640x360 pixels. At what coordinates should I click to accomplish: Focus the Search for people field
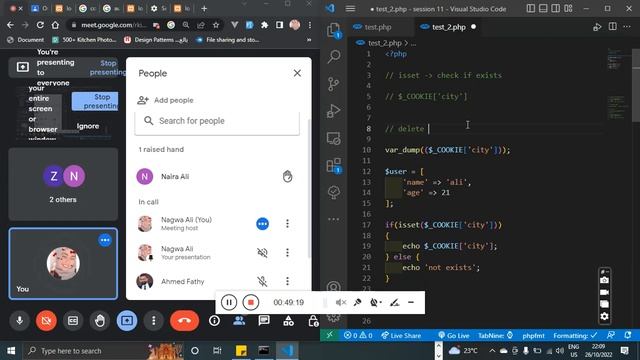217,121
